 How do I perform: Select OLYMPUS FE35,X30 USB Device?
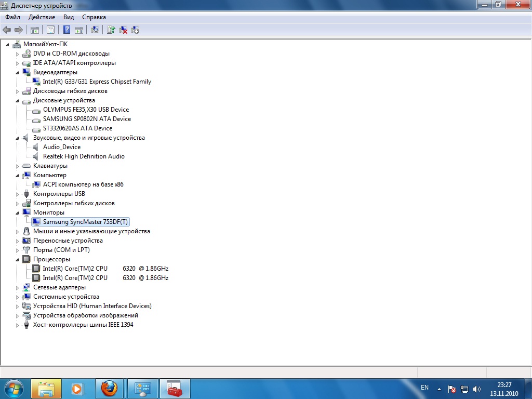[x=86, y=110]
